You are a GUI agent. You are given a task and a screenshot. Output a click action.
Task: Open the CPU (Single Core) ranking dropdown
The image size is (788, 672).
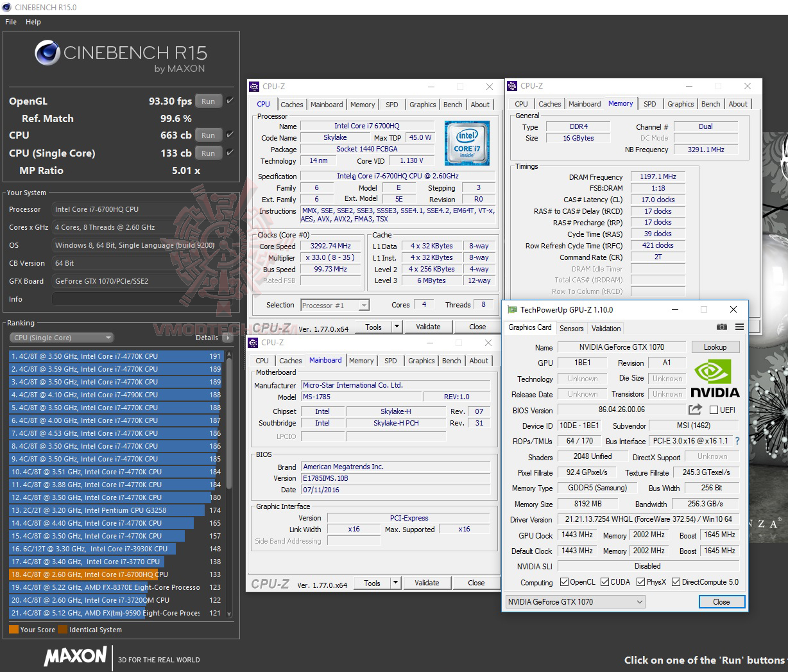pyautogui.click(x=61, y=338)
